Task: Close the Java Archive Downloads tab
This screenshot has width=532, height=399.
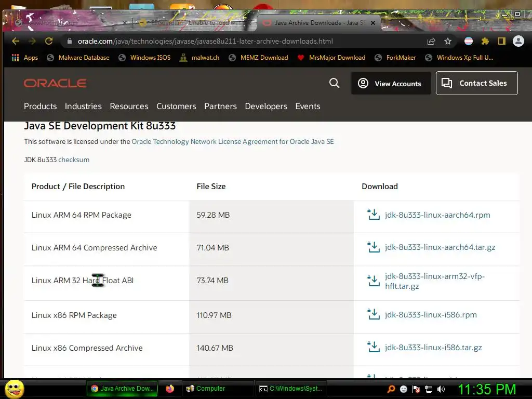Action: [373, 23]
